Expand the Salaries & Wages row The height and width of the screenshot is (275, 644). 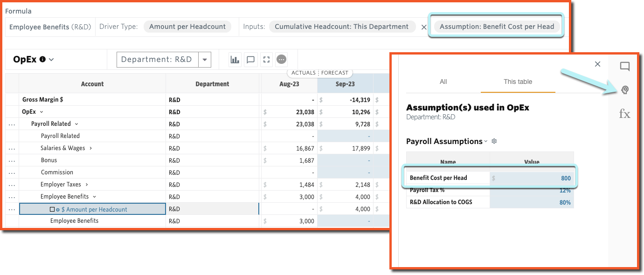click(90, 148)
